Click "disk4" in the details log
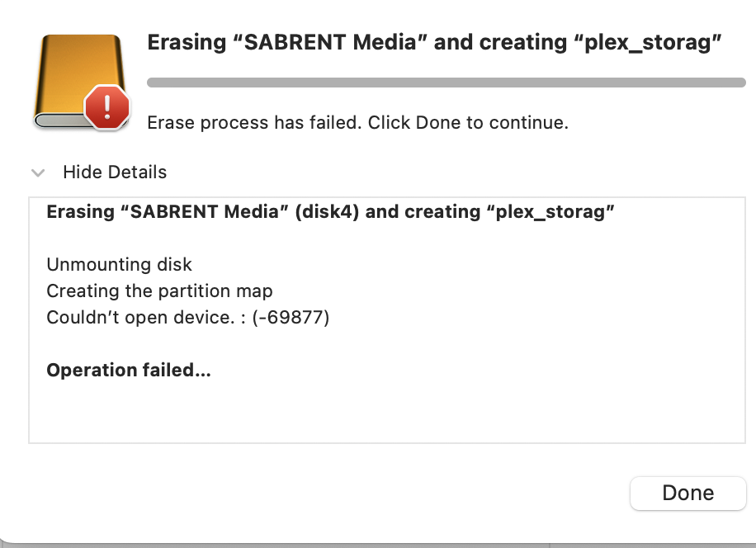The width and height of the screenshot is (756, 548). pos(328,212)
